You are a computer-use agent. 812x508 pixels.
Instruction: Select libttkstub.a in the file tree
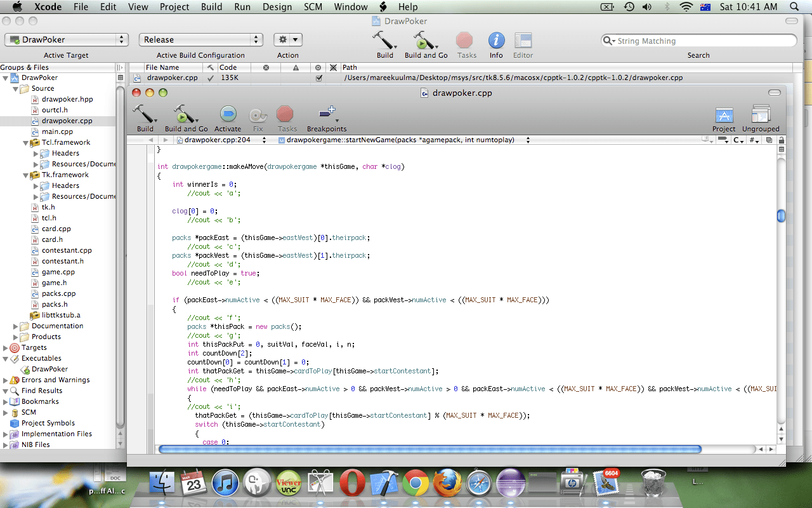tap(61, 316)
